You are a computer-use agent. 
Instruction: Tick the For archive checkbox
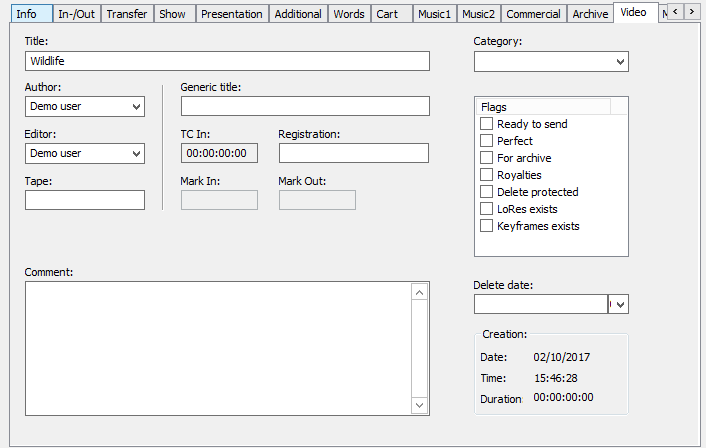[x=487, y=158]
